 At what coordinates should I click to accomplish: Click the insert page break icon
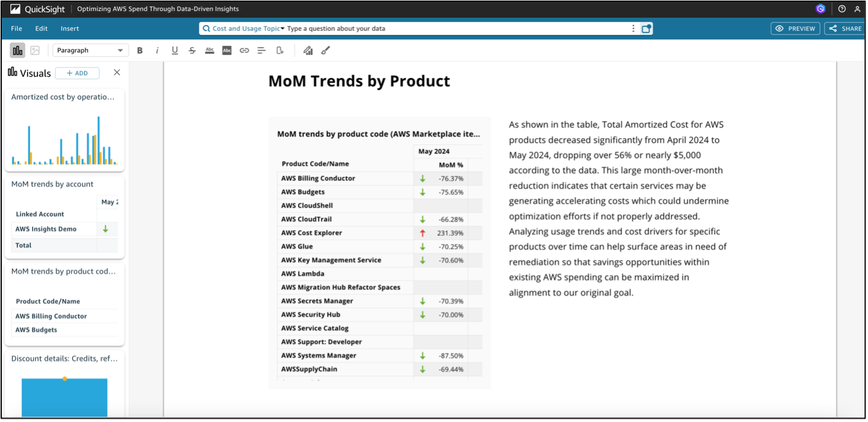click(x=280, y=51)
